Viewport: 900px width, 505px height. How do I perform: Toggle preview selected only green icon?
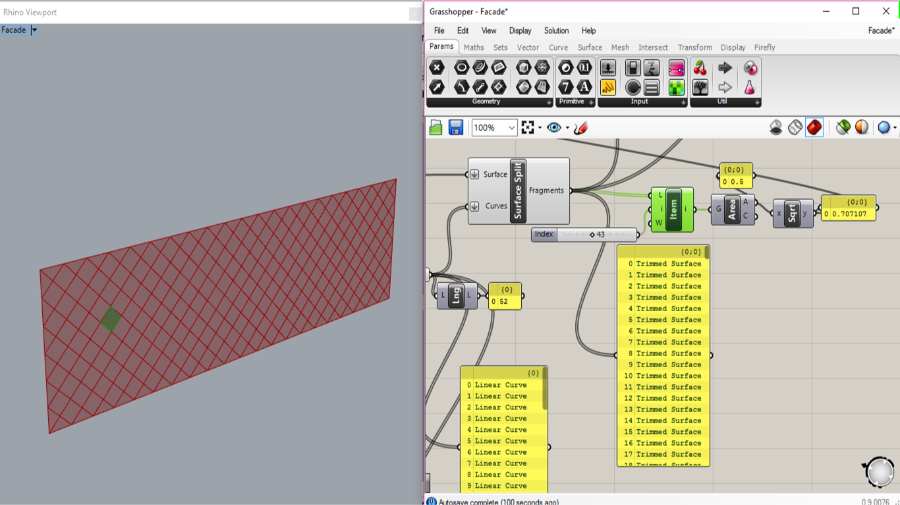click(x=843, y=127)
